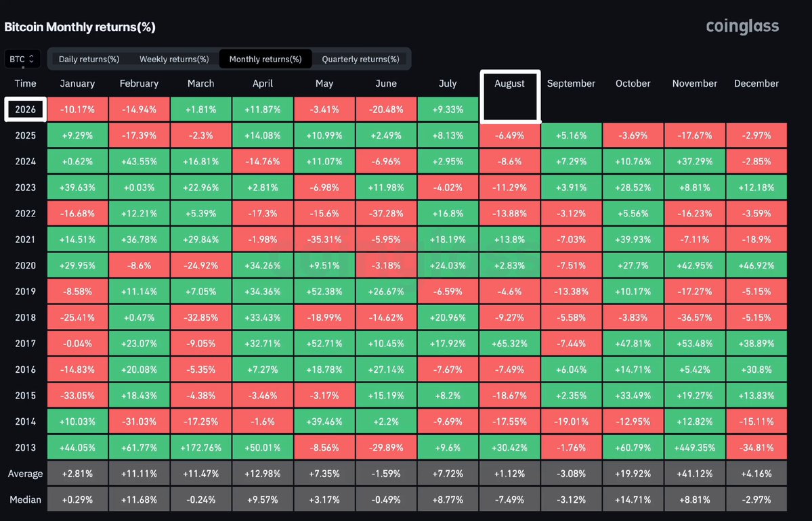Click the April column header
Screen dimensions: 812x521
click(x=263, y=83)
